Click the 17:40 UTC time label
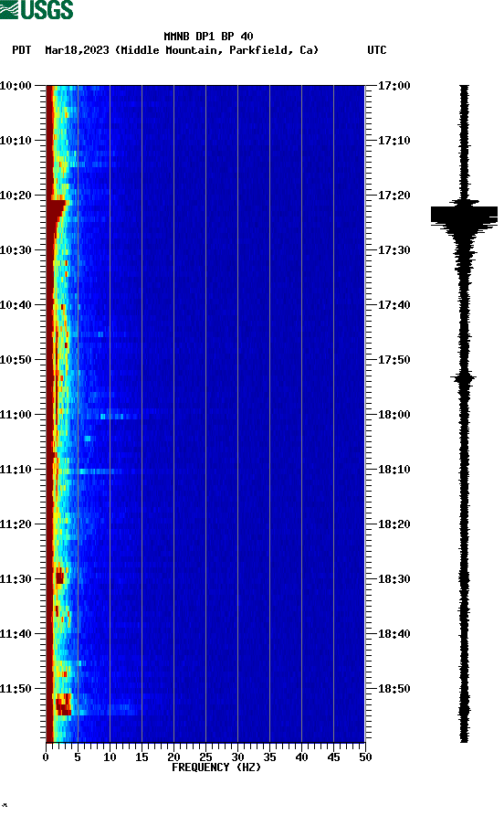Viewport: 504px width, 815px height. tap(394, 304)
